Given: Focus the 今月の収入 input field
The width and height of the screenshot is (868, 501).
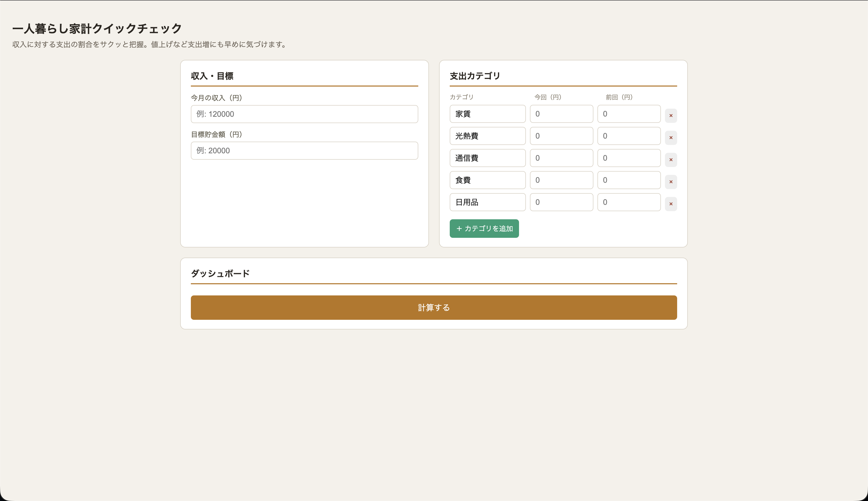Looking at the screenshot, I should pyautogui.click(x=305, y=114).
